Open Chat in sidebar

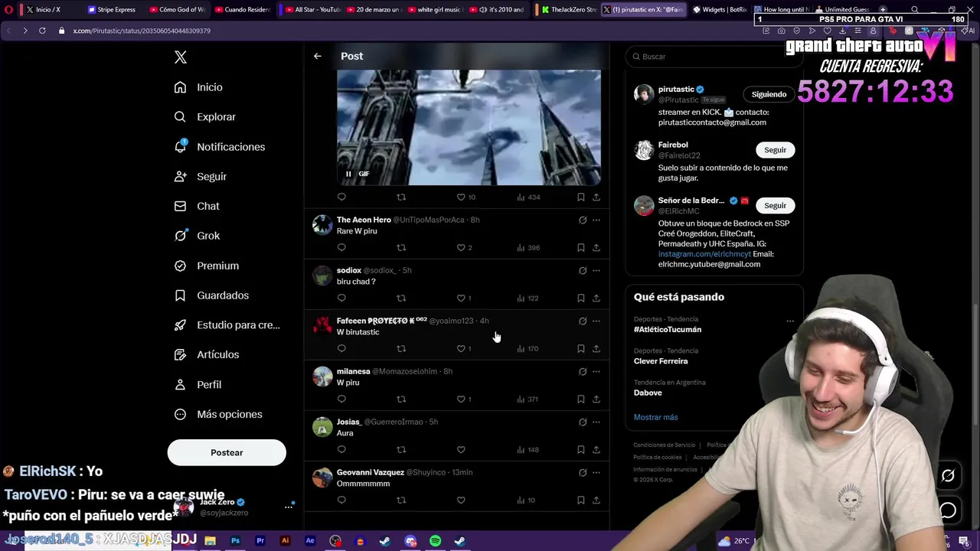(197, 206)
